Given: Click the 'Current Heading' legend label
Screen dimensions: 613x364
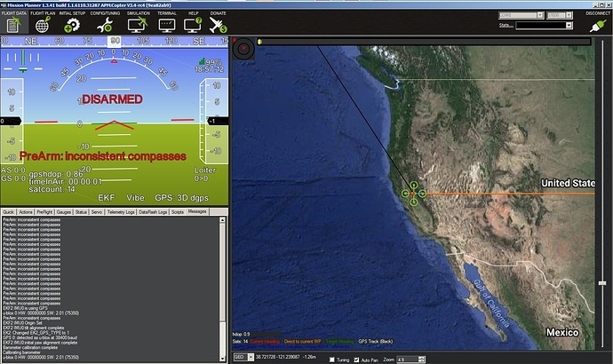Looking at the screenshot, I should tap(265, 341).
